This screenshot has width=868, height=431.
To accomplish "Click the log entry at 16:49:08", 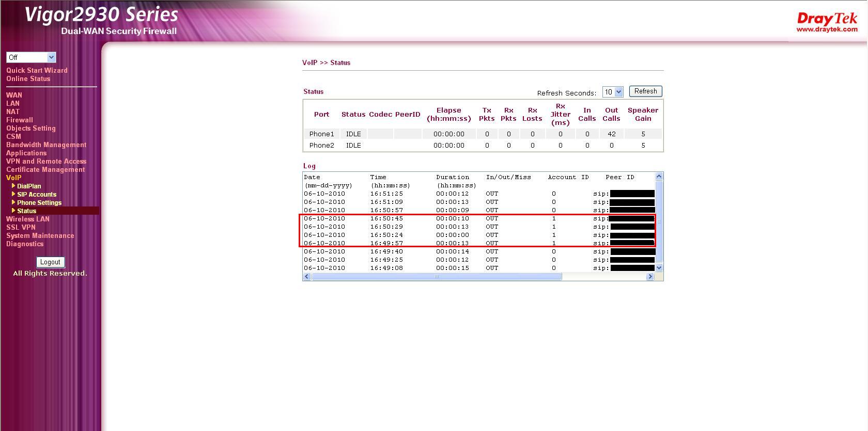I will [x=479, y=268].
